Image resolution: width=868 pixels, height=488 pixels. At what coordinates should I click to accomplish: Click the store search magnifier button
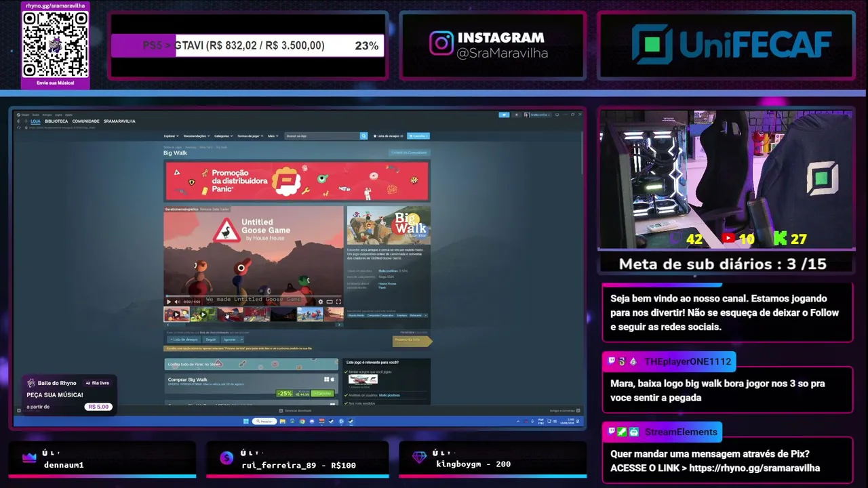[363, 136]
